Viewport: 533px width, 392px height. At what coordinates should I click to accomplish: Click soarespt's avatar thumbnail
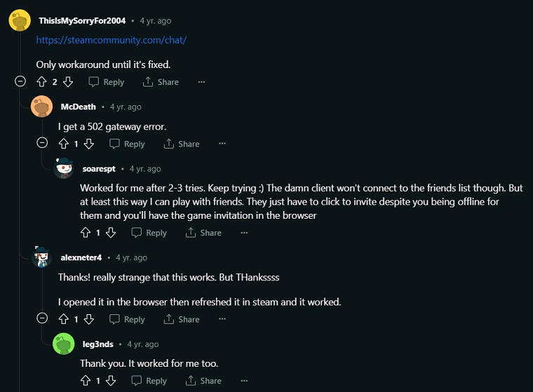click(x=64, y=169)
